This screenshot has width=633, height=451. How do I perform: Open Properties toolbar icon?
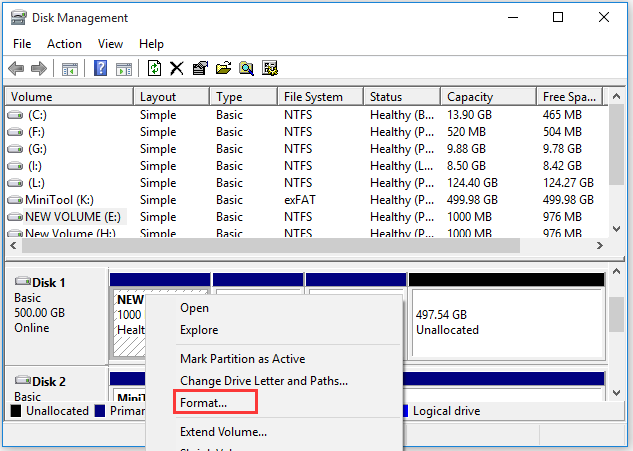(200, 68)
